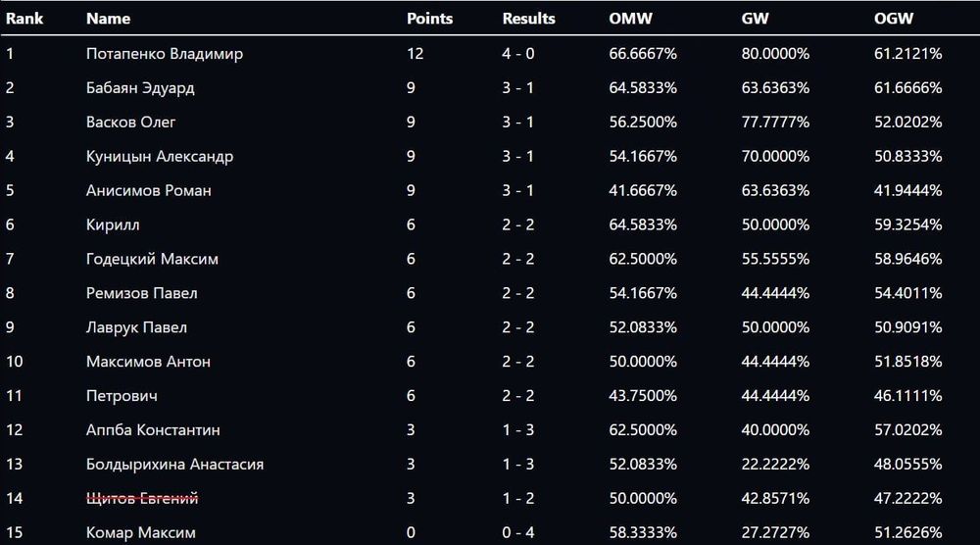980x545 pixels.
Task: Select Комар Максим in last place
Action: point(141,533)
